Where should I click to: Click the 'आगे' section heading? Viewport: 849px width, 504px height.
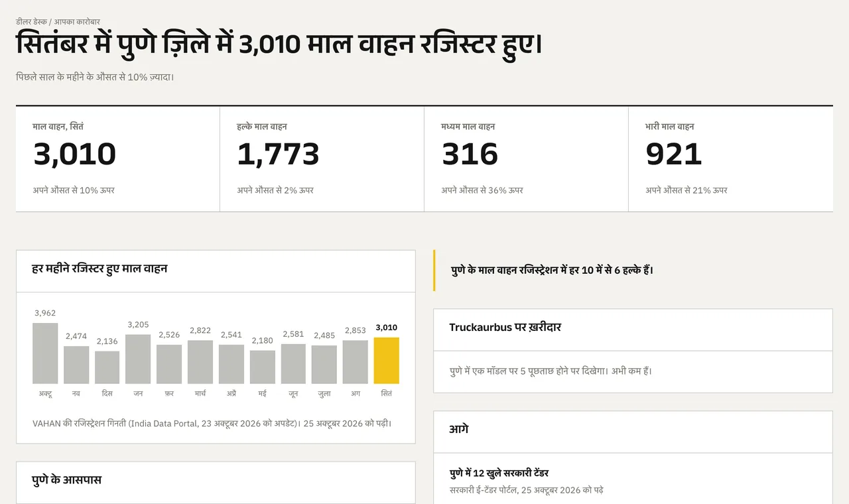coord(459,429)
